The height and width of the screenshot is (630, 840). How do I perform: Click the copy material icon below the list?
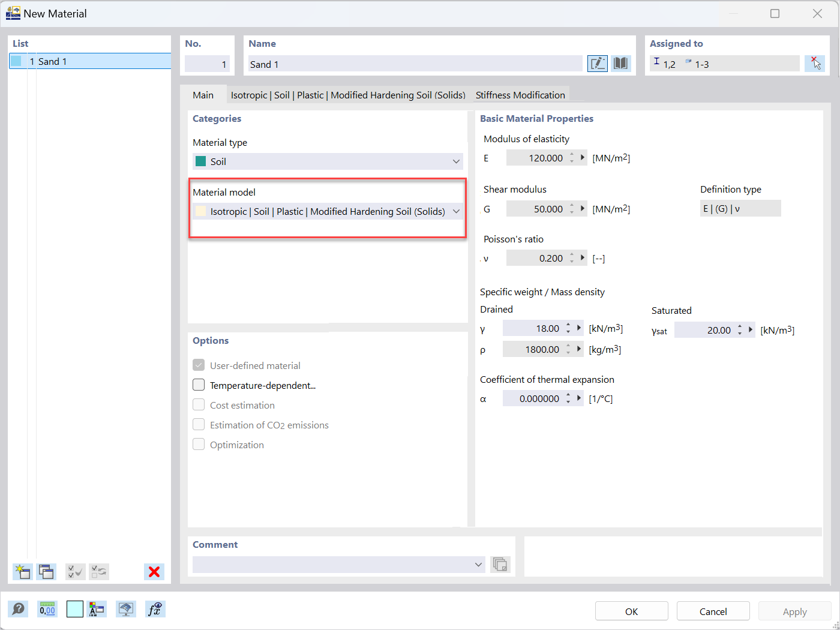coord(46,571)
